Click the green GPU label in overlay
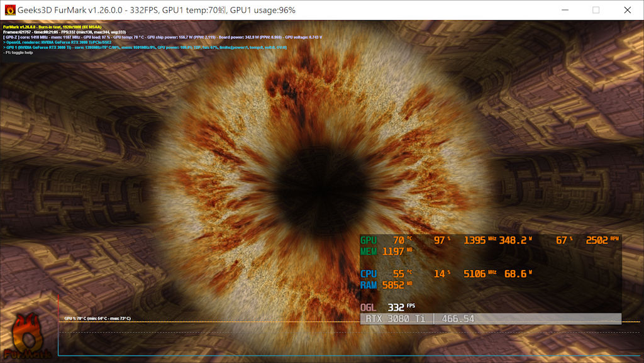 pyautogui.click(x=369, y=240)
